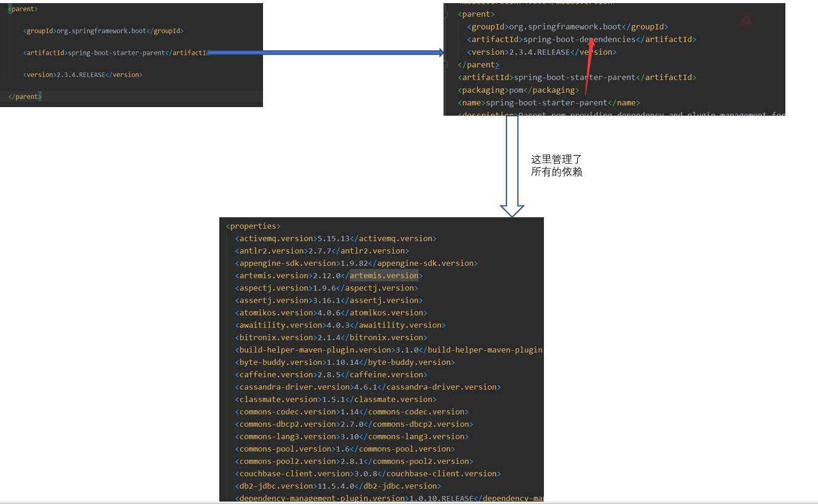Click the name spring-boot-starter-parent line
The height and width of the screenshot is (504, 818).
(549, 103)
